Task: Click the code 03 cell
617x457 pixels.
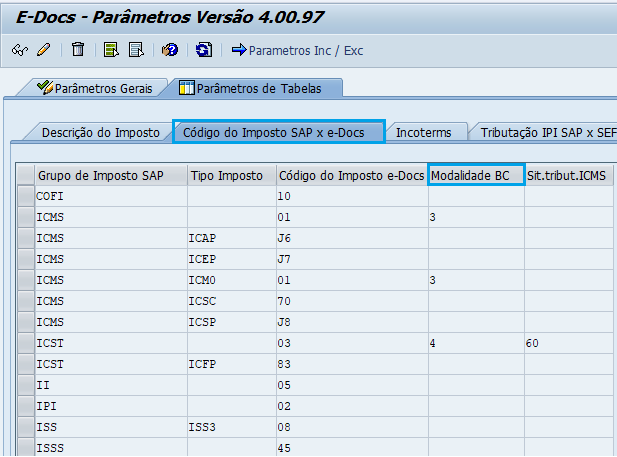Action: click(352, 343)
